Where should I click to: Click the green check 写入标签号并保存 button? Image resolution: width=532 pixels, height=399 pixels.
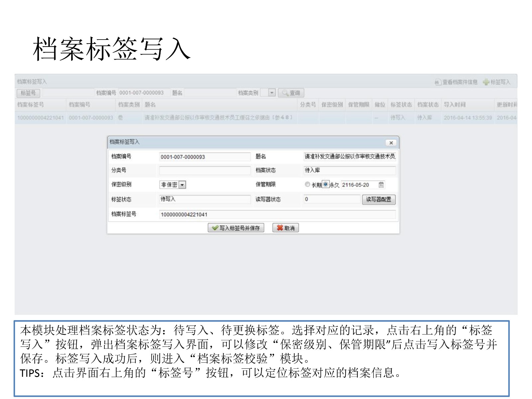coord(236,228)
